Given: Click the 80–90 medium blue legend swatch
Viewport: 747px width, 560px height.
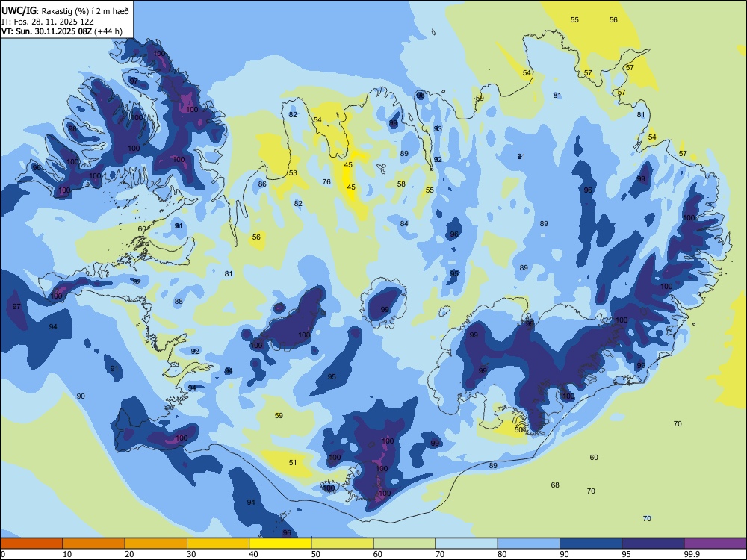Looking at the screenshot, I should pos(529,544).
